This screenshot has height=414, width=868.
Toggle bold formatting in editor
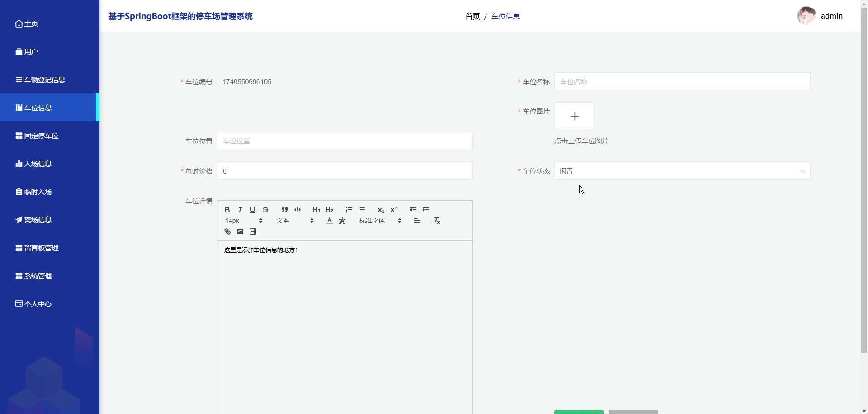(227, 210)
